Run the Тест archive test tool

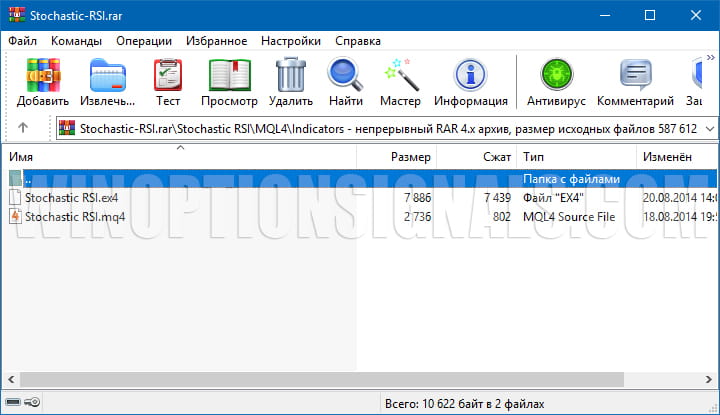(x=168, y=82)
